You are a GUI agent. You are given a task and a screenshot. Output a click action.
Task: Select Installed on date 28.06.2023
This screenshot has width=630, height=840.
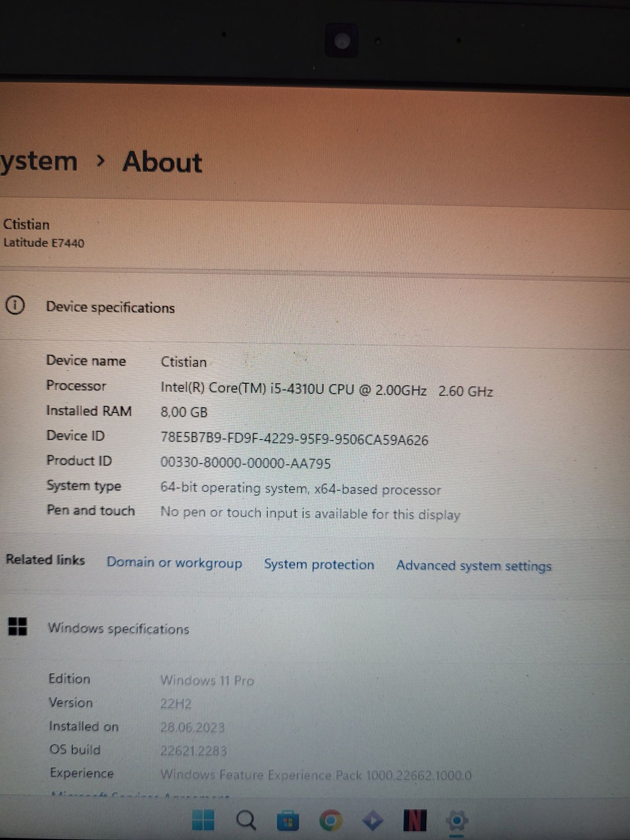click(192, 727)
